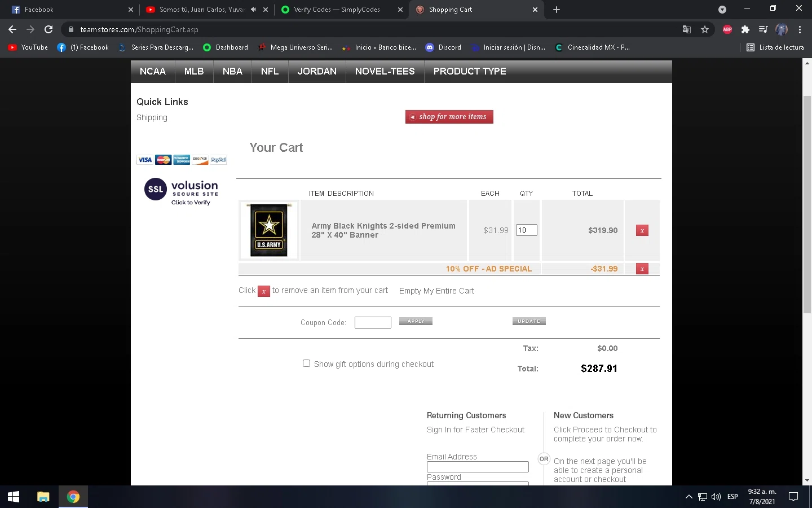Image resolution: width=812 pixels, height=508 pixels.
Task: Open Lista de lectura reading list
Action: pyautogui.click(x=775, y=47)
